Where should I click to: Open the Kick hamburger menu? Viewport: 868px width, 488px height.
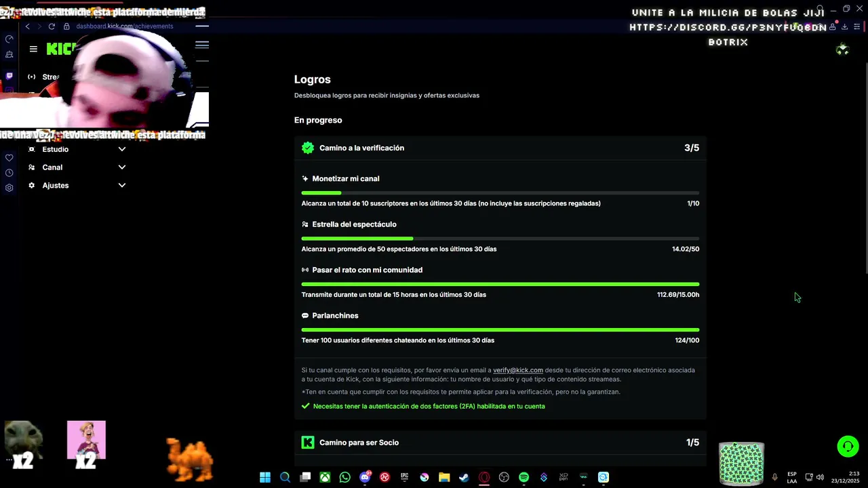click(x=33, y=49)
